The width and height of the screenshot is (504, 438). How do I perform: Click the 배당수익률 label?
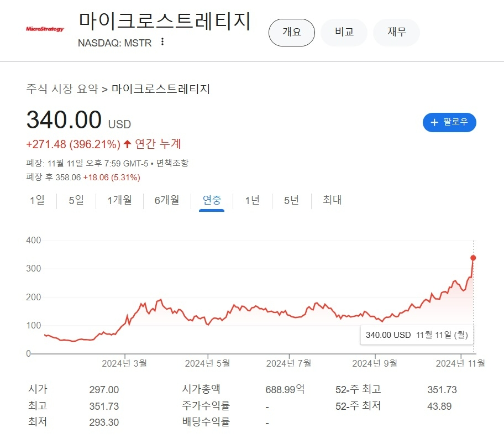pyautogui.click(x=206, y=422)
